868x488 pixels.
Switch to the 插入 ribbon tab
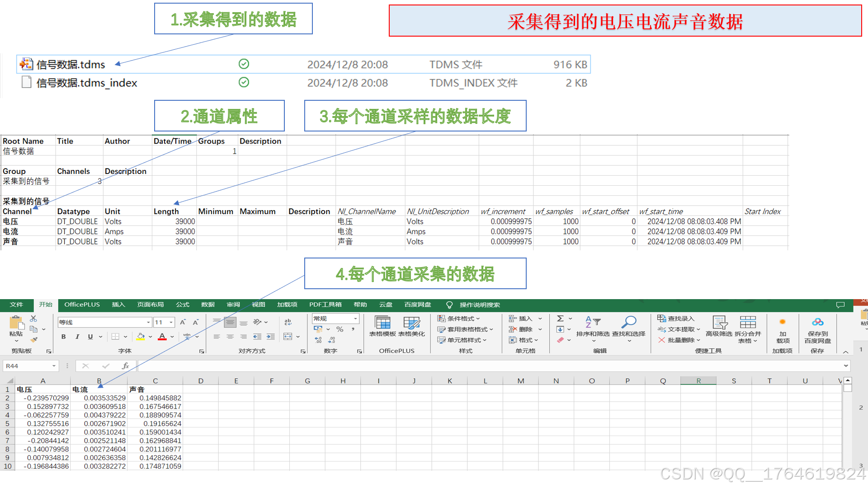118,305
